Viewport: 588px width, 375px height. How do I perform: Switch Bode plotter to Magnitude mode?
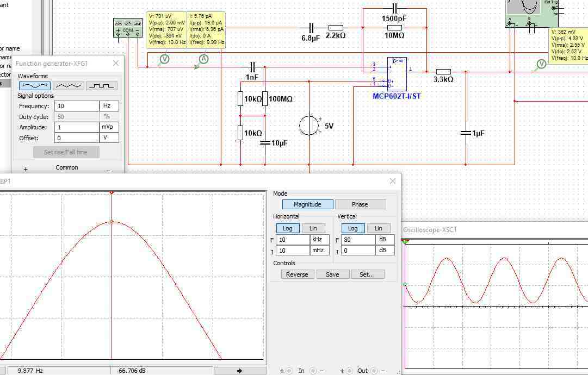point(307,204)
